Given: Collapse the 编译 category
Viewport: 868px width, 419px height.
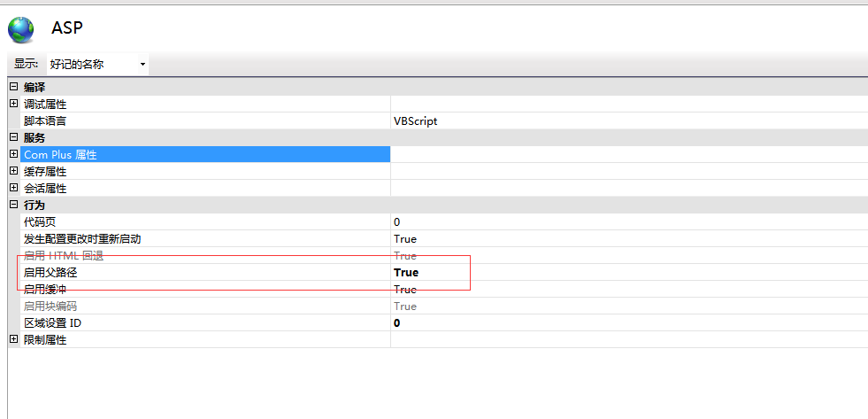Looking at the screenshot, I should (x=14, y=87).
